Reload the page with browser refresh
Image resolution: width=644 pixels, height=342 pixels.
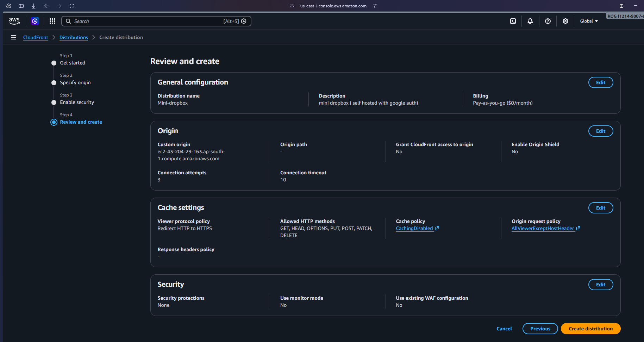point(72,6)
